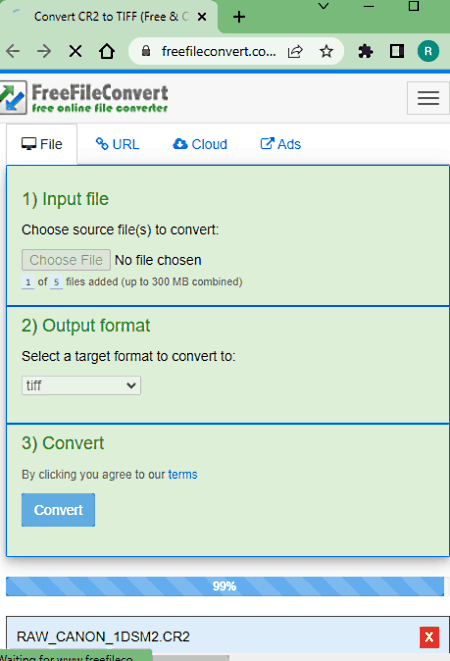
Task: Switch to the Cloud tab
Action: tap(200, 144)
